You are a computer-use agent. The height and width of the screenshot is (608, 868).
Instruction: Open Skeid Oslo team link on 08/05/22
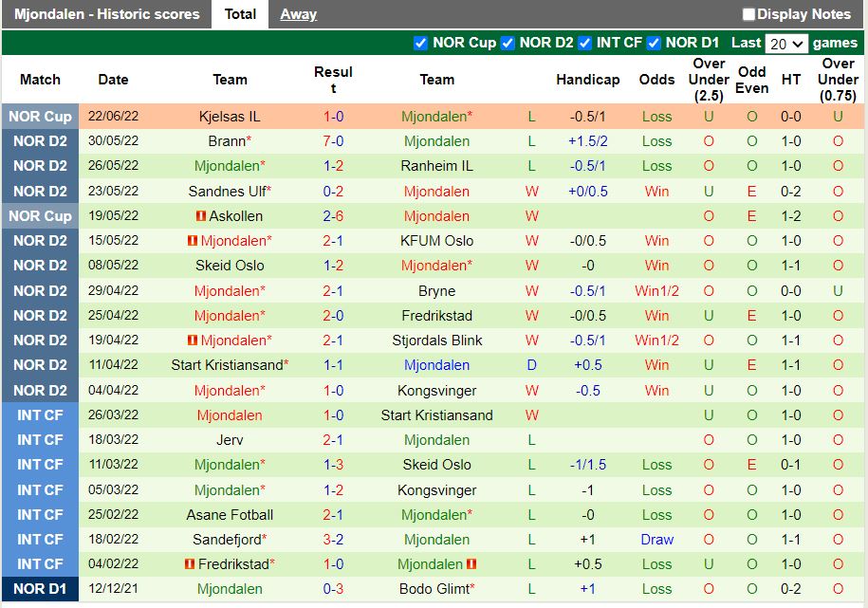(x=230, y=266)
